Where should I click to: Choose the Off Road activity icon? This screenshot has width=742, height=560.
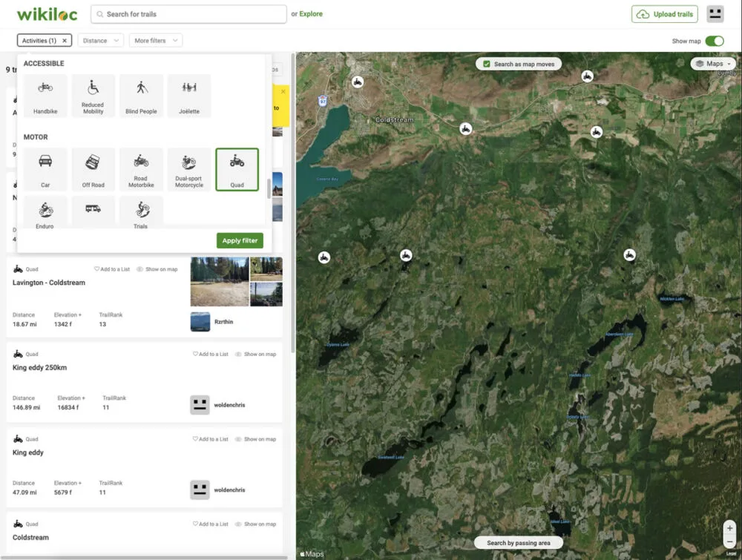click(93, 169)
